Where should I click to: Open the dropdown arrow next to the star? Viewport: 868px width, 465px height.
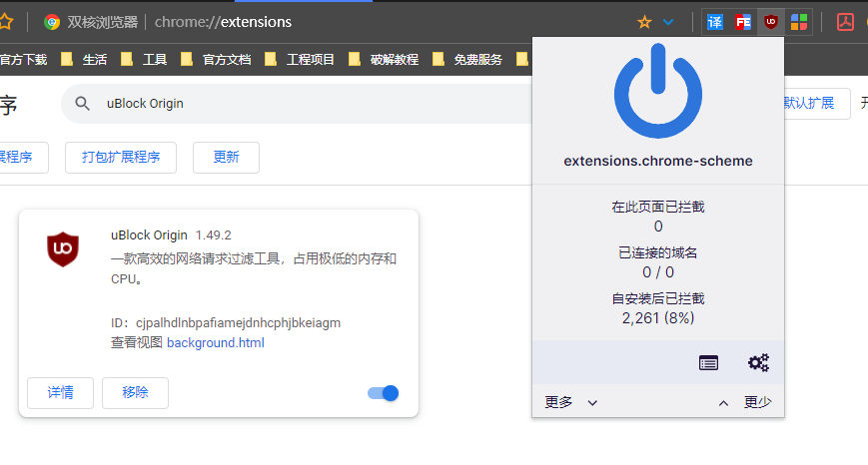pos(668,22)
